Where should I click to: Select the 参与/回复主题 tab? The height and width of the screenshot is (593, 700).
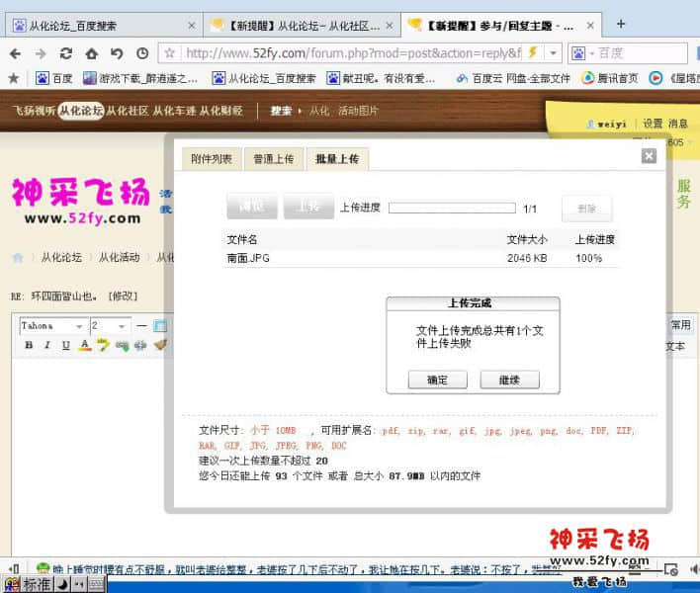(501, 26)
